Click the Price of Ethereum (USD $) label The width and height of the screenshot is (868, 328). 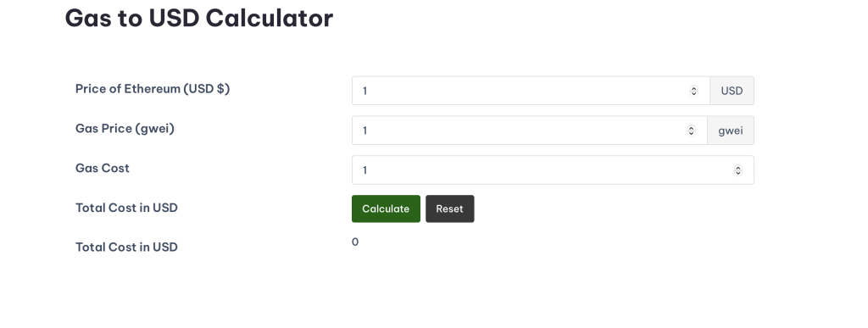tap(153, 89)
